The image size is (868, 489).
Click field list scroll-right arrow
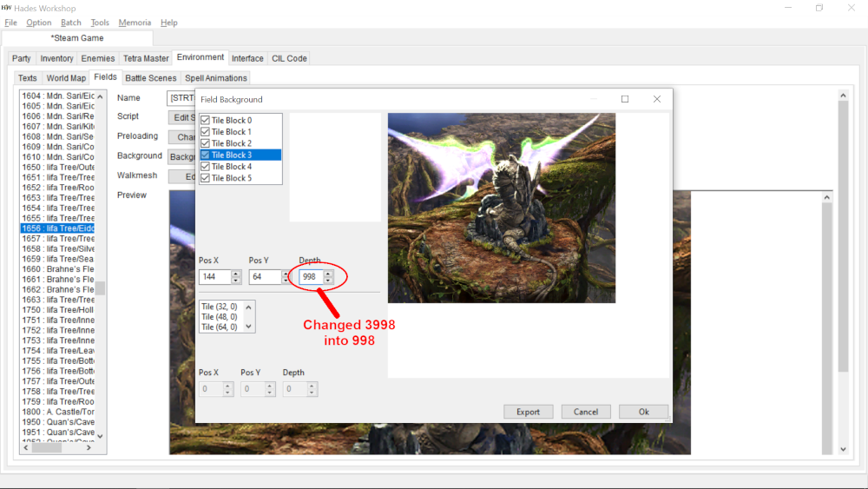click(89, 447)
